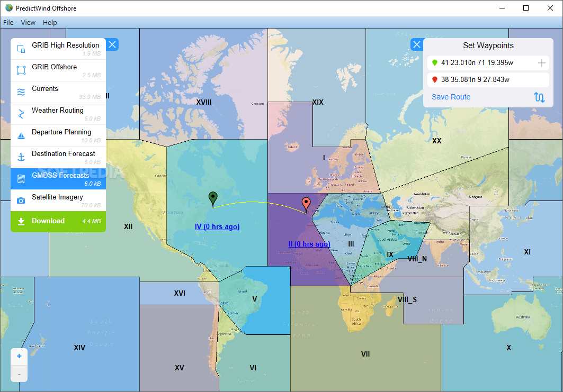The image size is (563, 392).
Task: Select GMDSS area III on map
Action: coord(351,244)
